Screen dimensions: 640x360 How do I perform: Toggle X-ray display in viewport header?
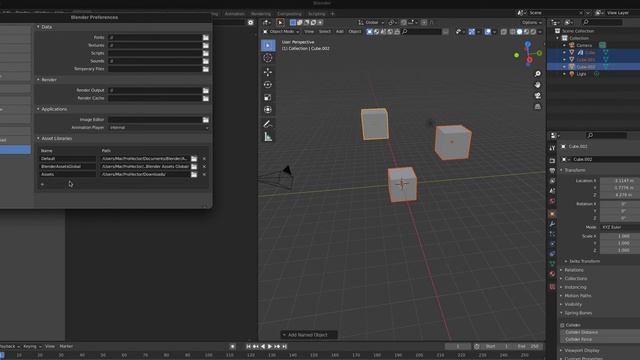504,32
